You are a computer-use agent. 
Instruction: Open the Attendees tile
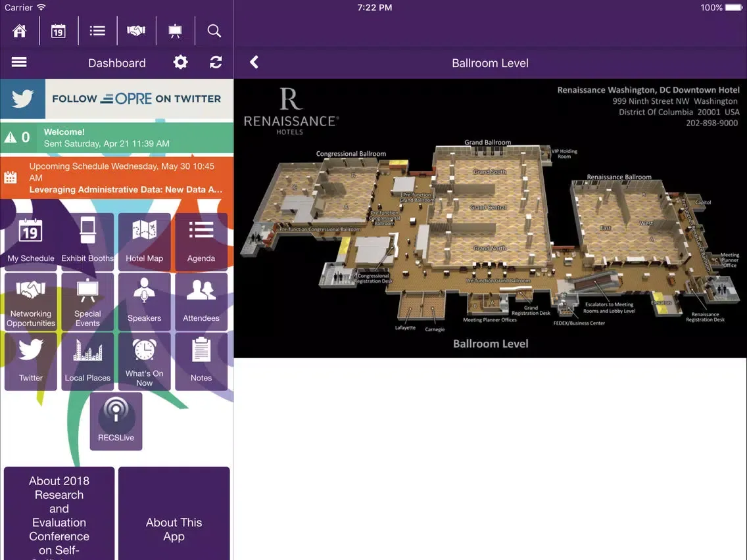[201, 302]
